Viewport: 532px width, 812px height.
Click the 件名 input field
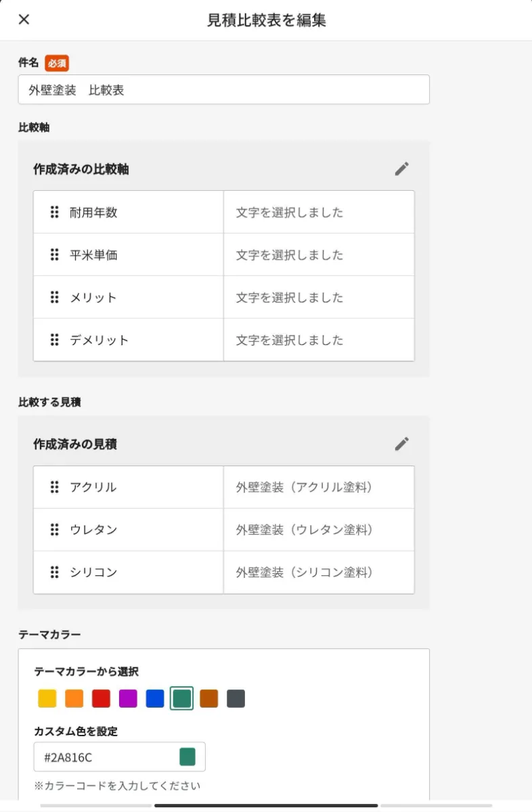tap(223, 89)
